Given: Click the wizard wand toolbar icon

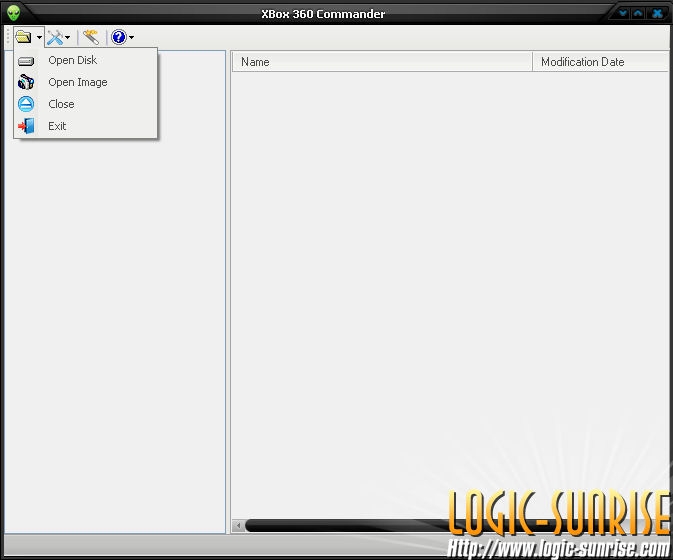Looking at the screenshot, I should click(x=91, y=37).
